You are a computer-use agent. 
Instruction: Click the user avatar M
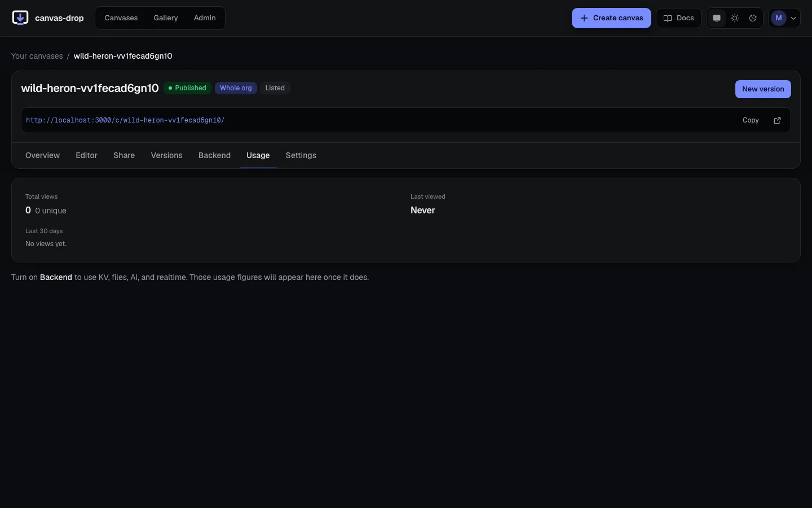coord(779,18)
